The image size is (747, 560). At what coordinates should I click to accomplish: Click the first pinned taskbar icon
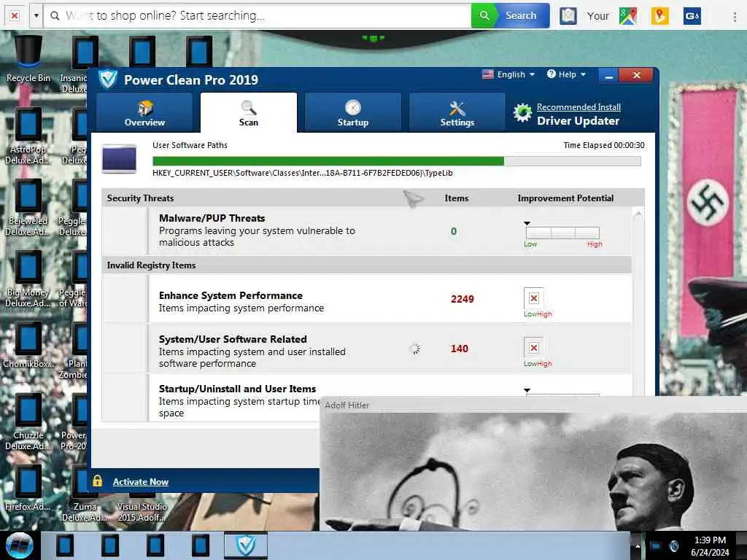click(65, 545)
